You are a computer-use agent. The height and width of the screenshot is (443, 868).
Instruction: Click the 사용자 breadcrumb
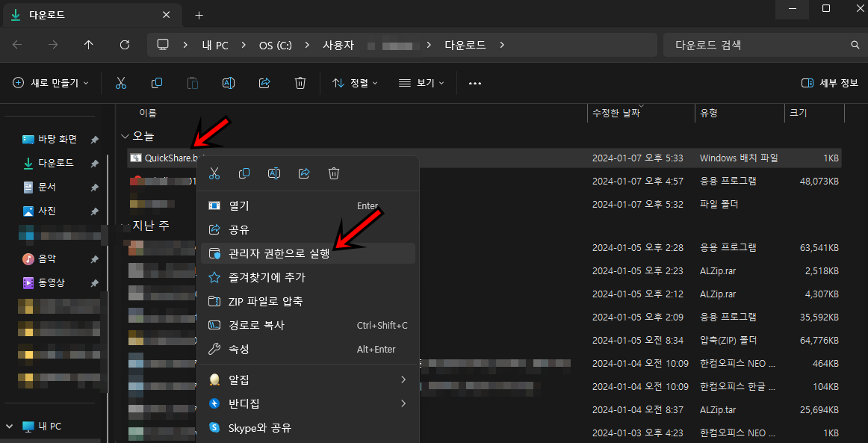tap(338, 46)
